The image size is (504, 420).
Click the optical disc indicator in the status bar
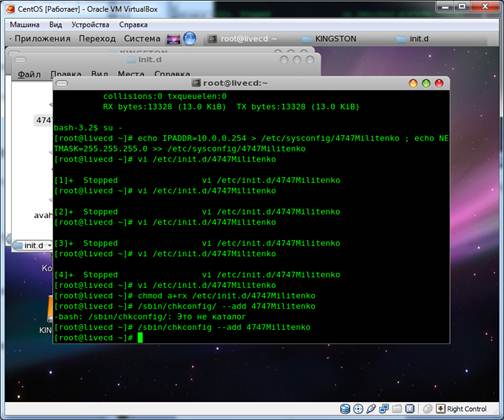pos(358,409)
